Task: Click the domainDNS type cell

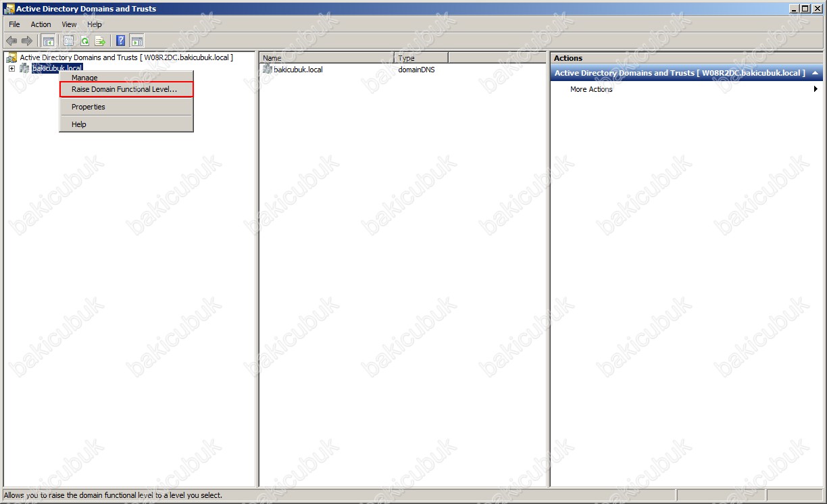Action: [416, 70]
